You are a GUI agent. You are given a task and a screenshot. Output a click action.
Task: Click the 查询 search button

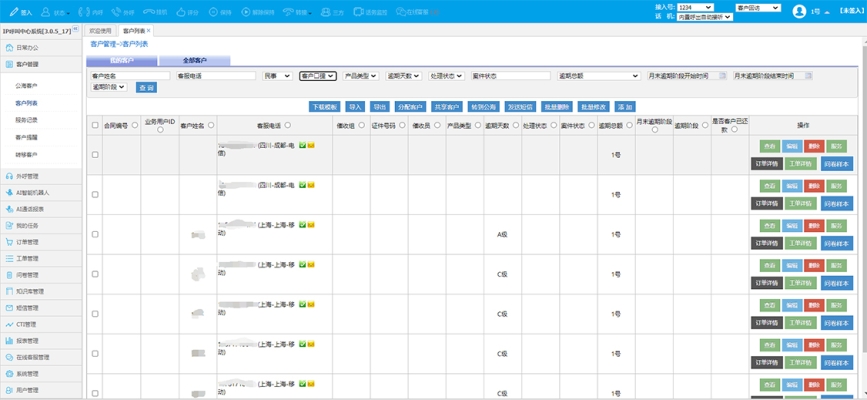pyautogui.click(x=146, y=88)
